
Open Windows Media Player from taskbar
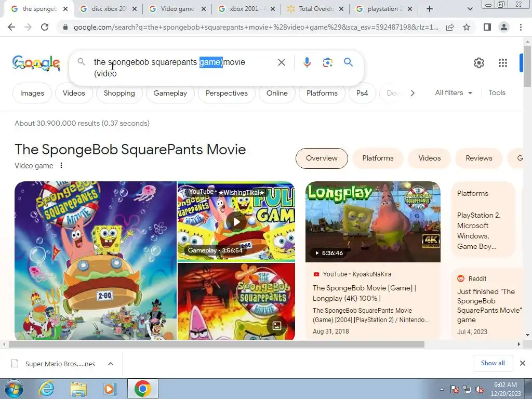pos(110,389)
